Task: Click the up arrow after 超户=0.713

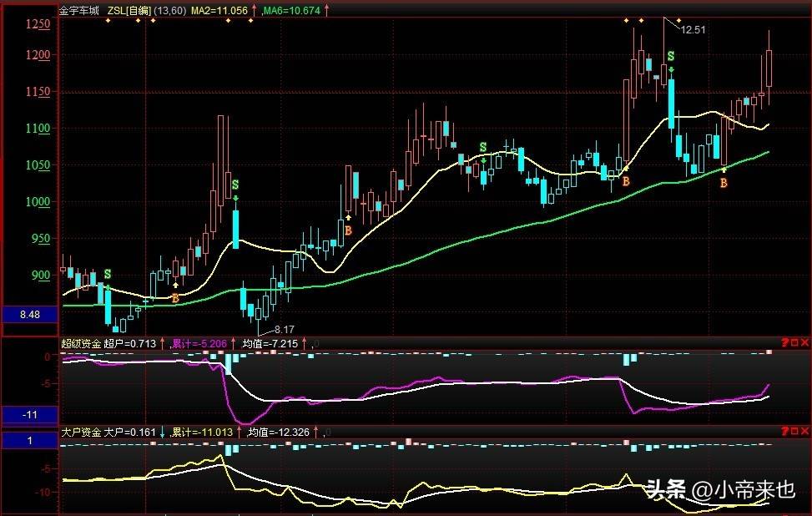Action: (x=162, y=343)
